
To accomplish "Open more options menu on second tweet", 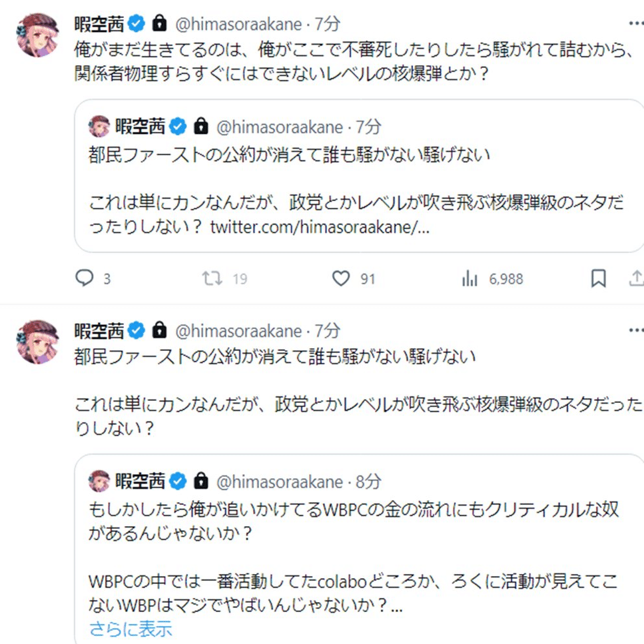I will coord(635,330).
